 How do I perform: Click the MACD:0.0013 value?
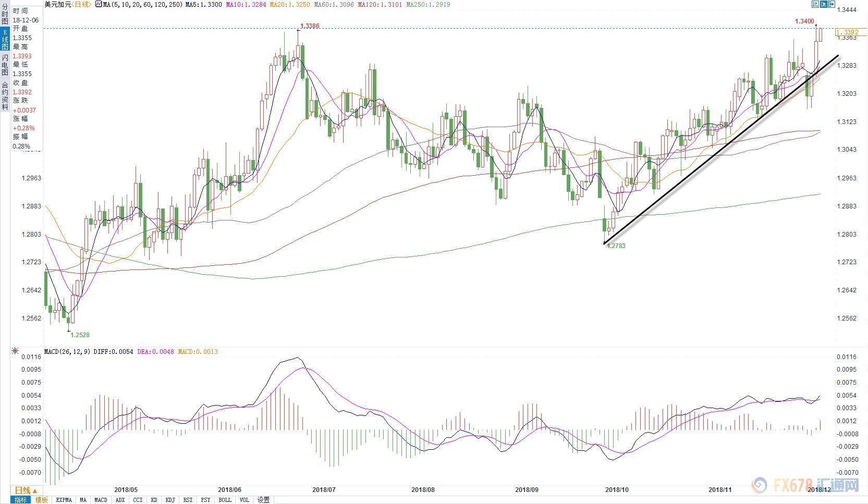tap(198, 352)
